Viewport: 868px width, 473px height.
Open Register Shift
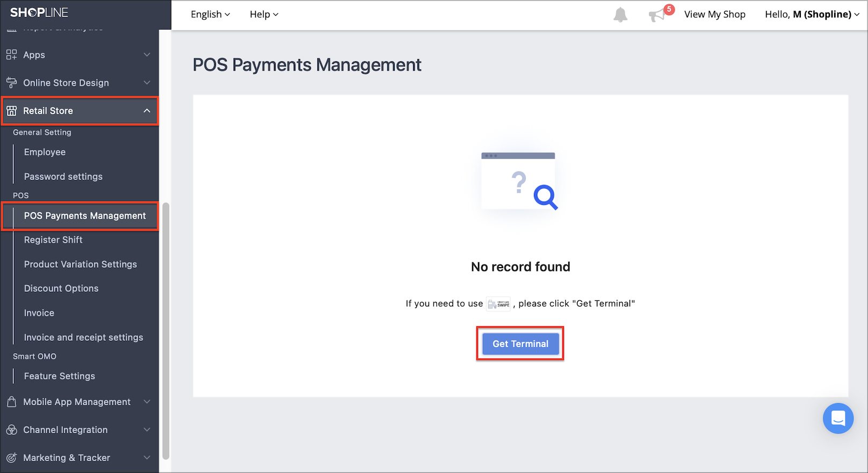click(53, 240)
